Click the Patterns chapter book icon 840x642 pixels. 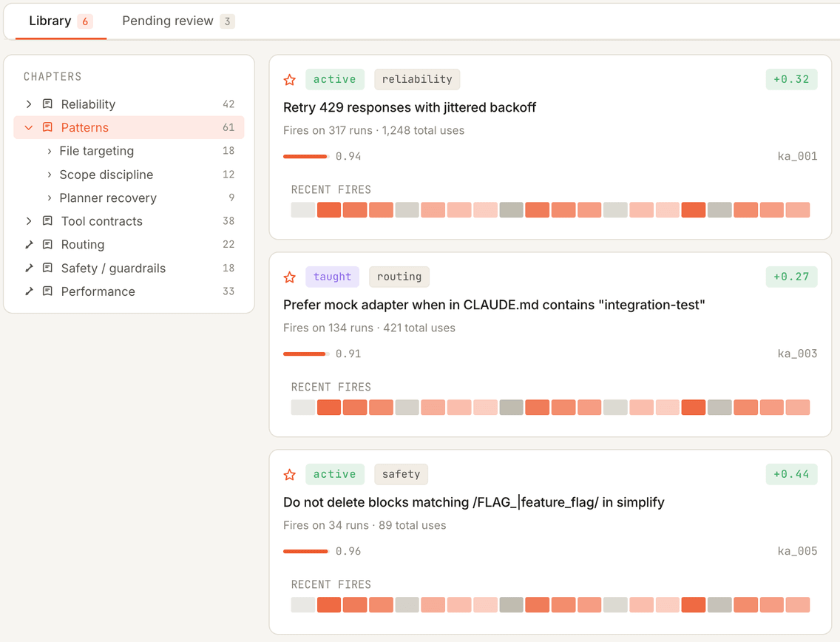pyautogui.click(x=47, y=128)
